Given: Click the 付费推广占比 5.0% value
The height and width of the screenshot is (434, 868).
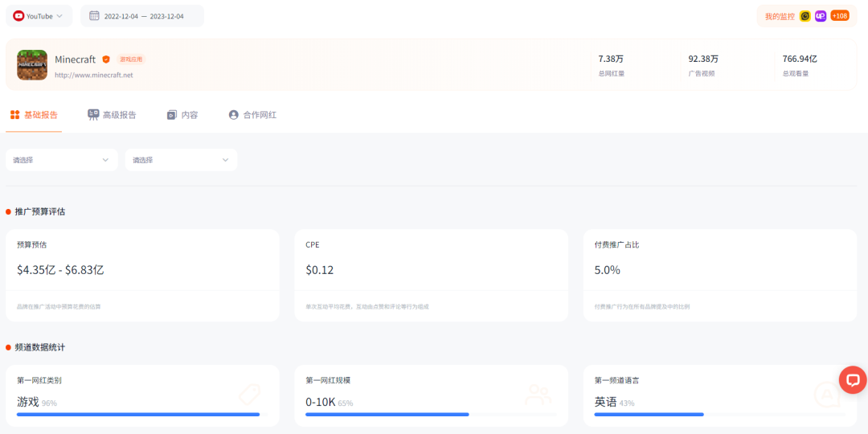Looking at the screenshot, I should 608,270.
